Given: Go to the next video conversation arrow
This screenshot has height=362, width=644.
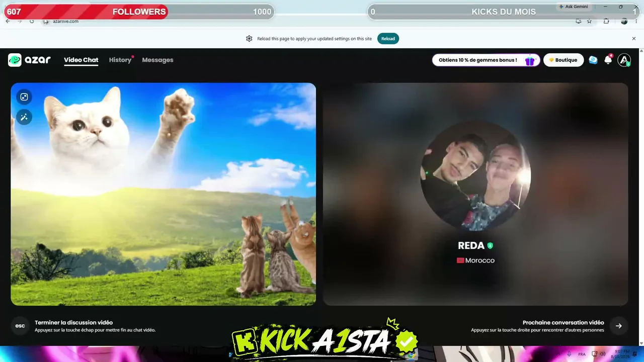Looking at the screenshot, I should [619, 326].
